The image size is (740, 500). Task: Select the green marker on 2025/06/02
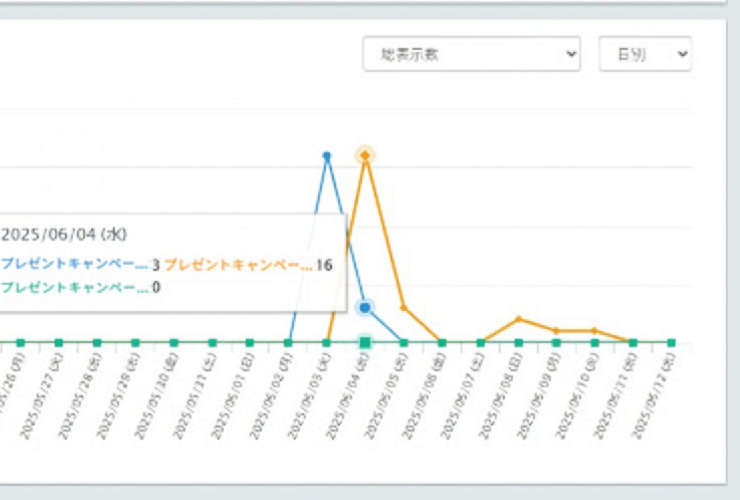tap(288, 343)
